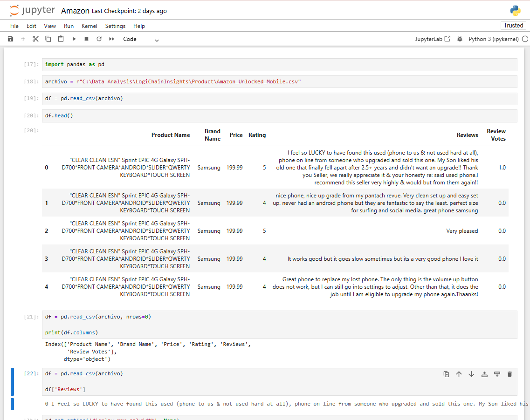Paste cell from the clipboard icon

(61, 39)
